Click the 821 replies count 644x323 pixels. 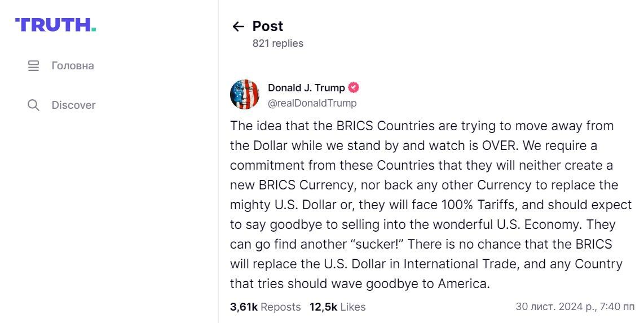277,43
